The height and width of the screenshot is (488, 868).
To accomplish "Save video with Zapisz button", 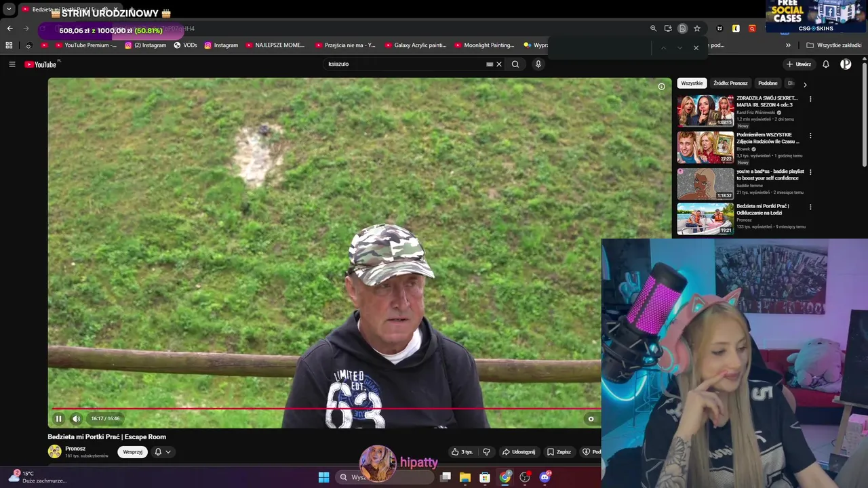I will pos(559,452).
